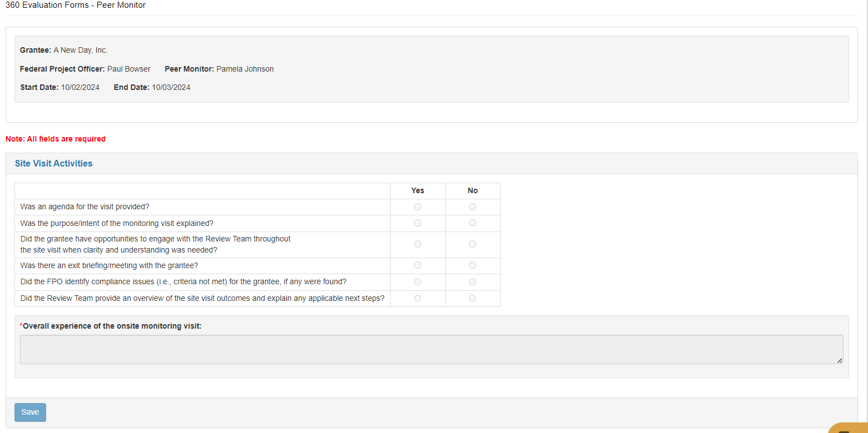
Task: Mark No for grantee engagement opportunities question
Action: [x=472, y=244]
